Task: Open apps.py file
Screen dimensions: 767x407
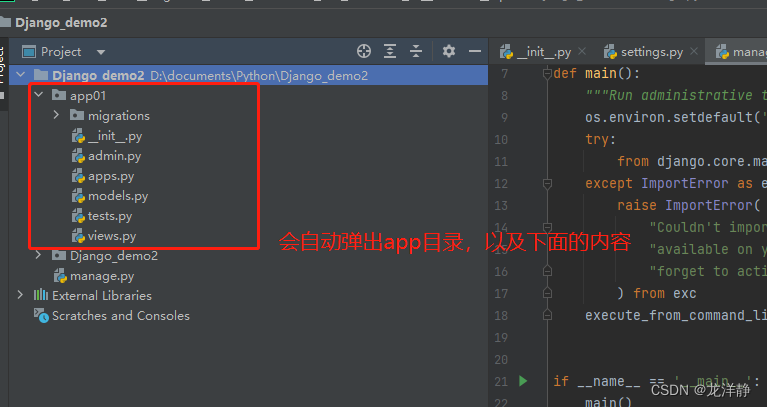Action: [111, 176]
